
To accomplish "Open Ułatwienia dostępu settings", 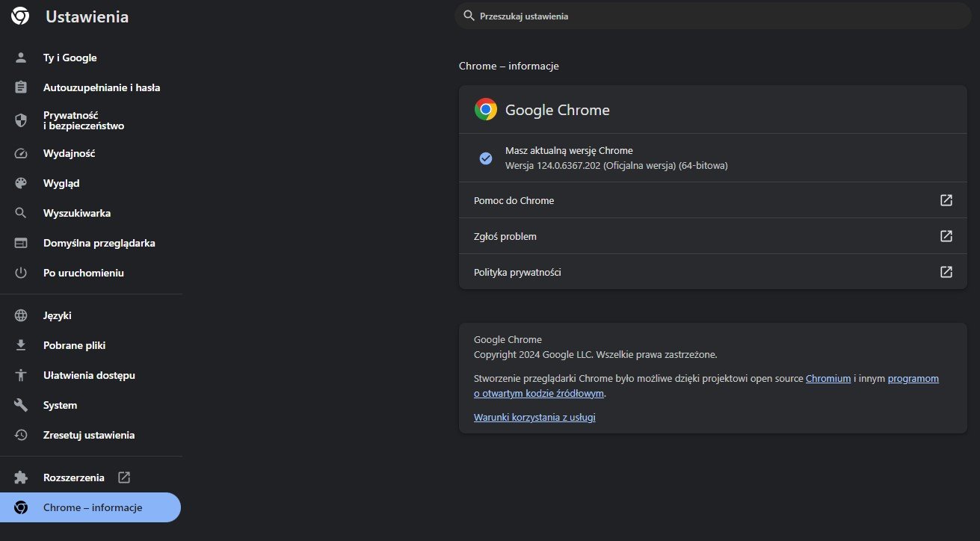I will (x=90, y=375).
